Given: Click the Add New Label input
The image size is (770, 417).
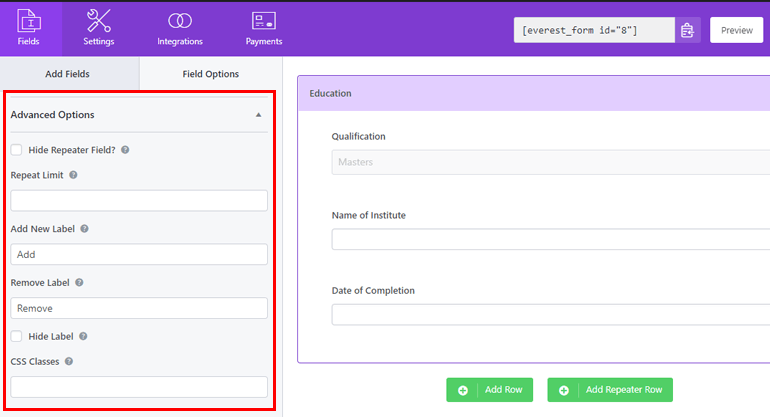Looking at the screenshot, I should (x=139, y=254).
